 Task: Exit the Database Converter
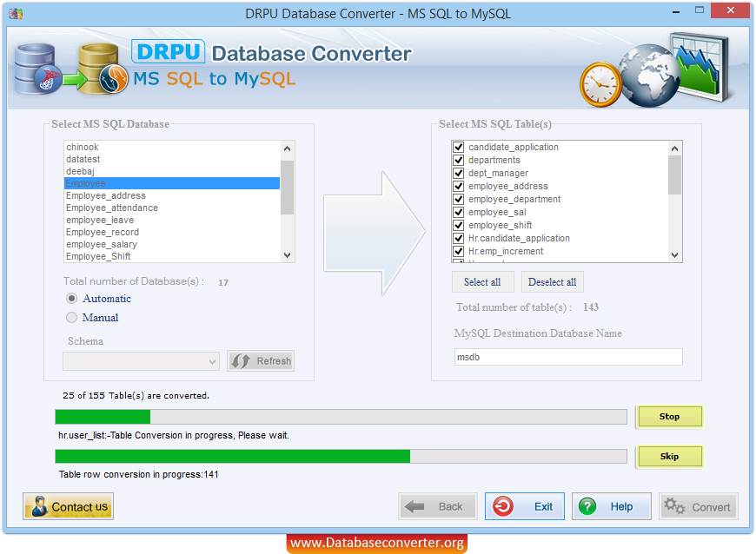[525, 506]
